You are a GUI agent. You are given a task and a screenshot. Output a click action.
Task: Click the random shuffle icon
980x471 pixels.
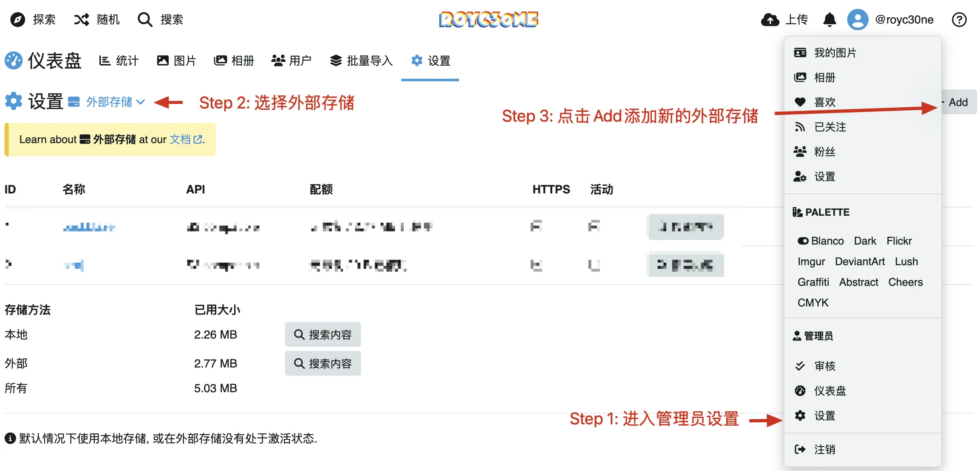tap(82, 19)
